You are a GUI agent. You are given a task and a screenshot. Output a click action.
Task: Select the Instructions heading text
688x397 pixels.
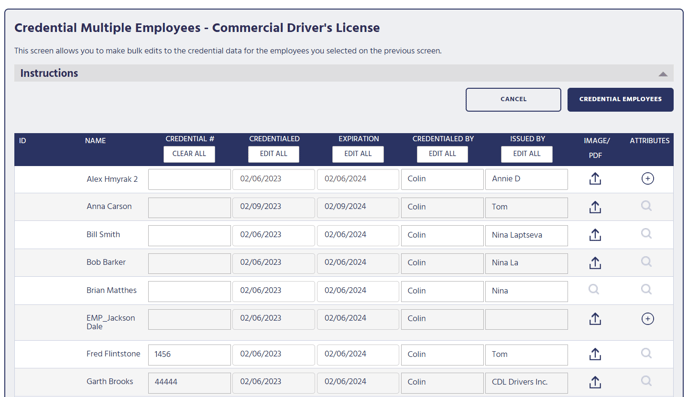pos(49,73)
